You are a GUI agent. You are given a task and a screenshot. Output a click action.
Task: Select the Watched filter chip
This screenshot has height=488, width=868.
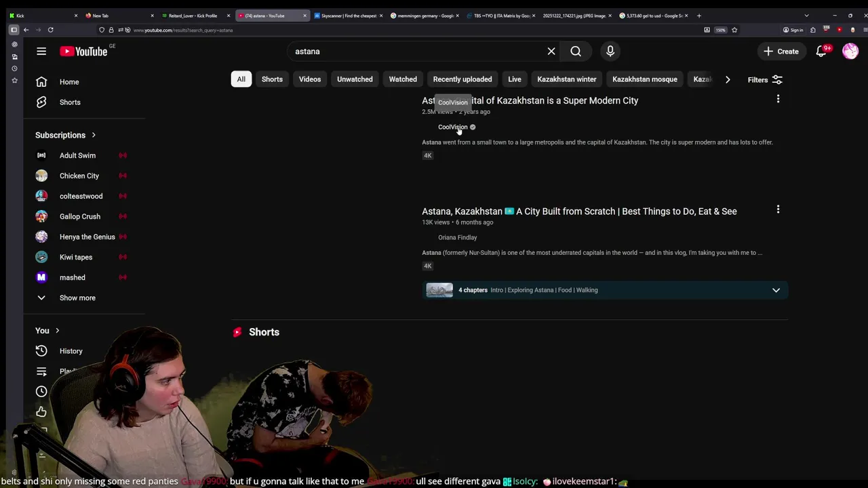(403, 79)
